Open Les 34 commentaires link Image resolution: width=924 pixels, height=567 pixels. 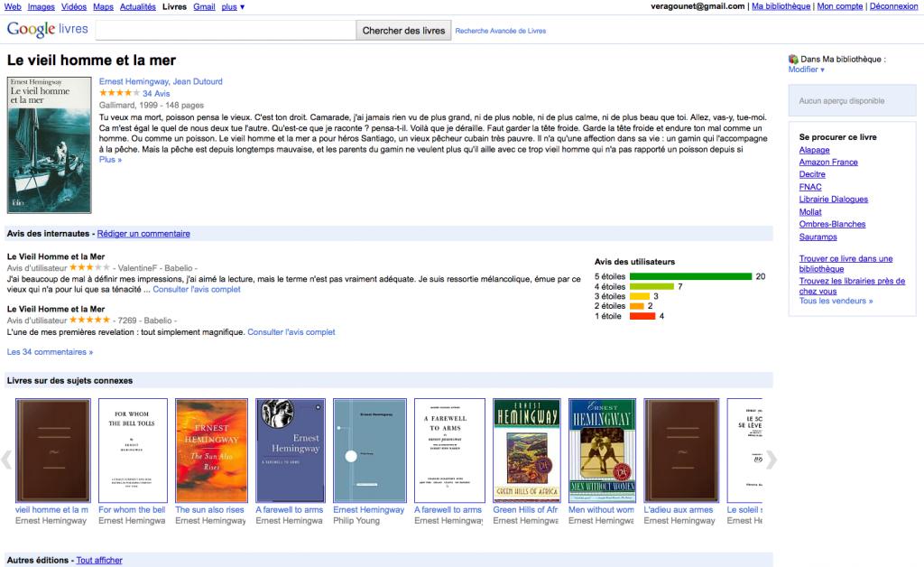tap(51, 352)
